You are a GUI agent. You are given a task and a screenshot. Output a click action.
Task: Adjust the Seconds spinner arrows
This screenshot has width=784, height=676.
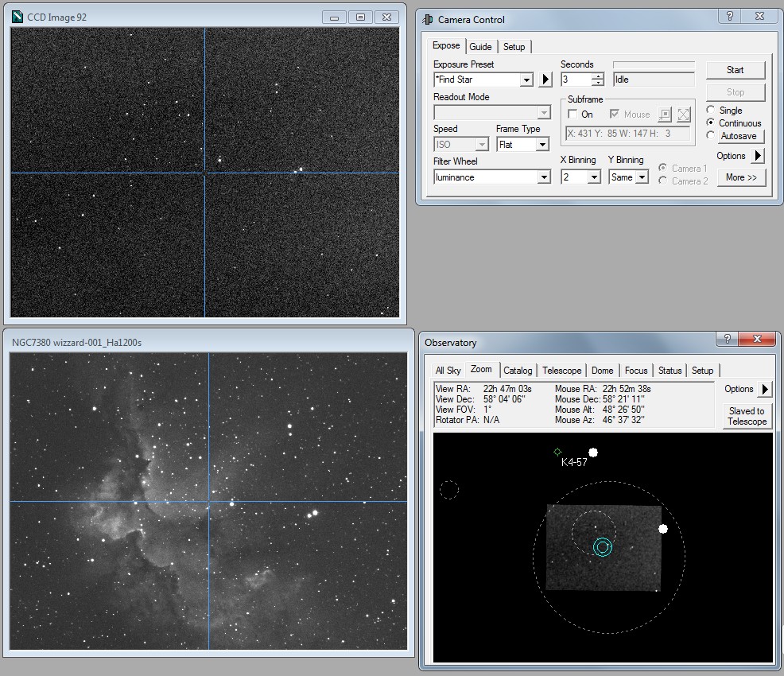point(597,80)
